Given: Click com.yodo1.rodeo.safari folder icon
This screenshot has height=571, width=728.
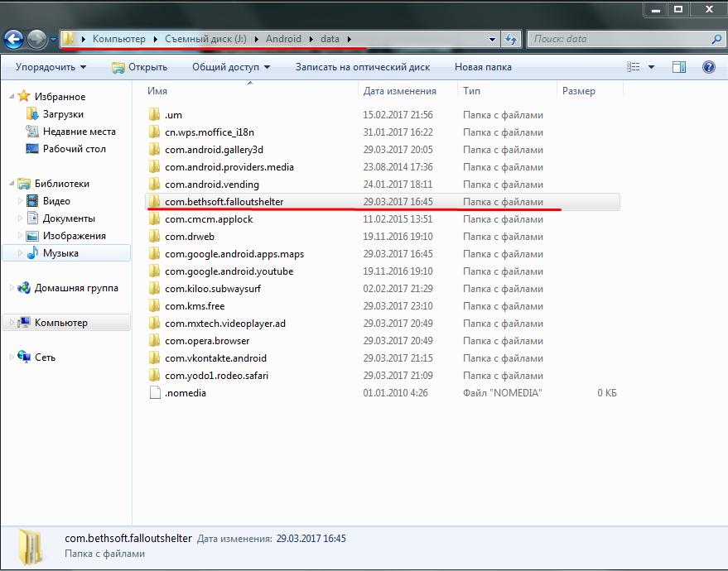Looking at the screenshot, I should [155, 376].
